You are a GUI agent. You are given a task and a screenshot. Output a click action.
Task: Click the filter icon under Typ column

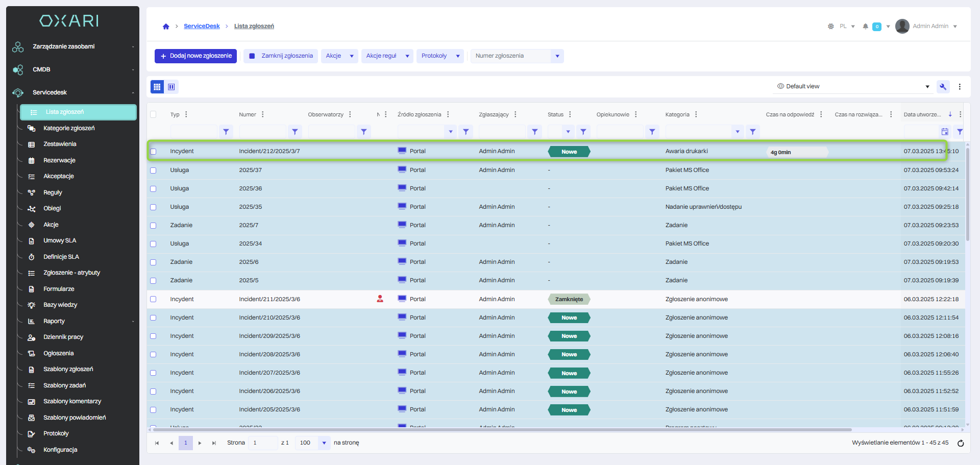pyautogui.click(x=226, y=132)
